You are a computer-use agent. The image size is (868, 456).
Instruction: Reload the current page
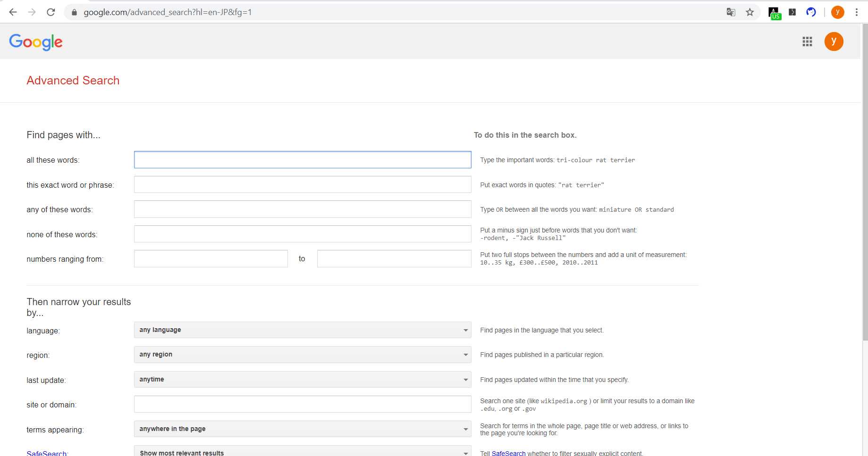pyautogui.click(x=51, y=12)
